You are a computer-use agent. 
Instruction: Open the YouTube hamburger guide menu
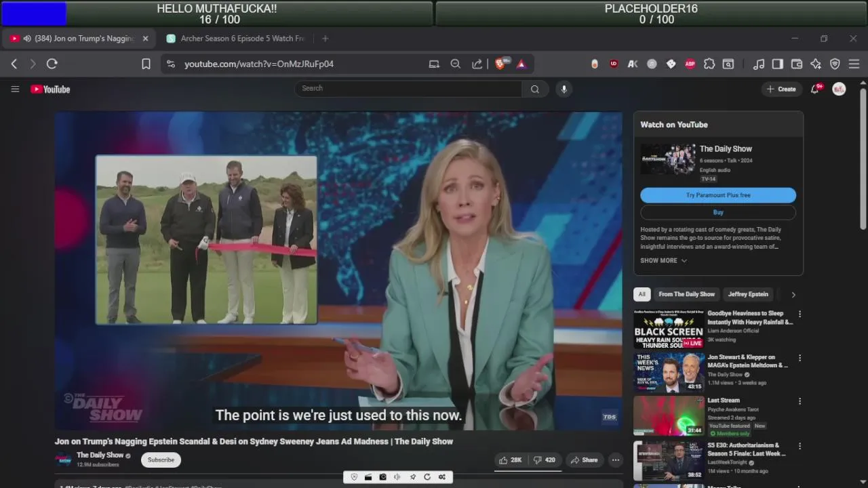[15, 89]
